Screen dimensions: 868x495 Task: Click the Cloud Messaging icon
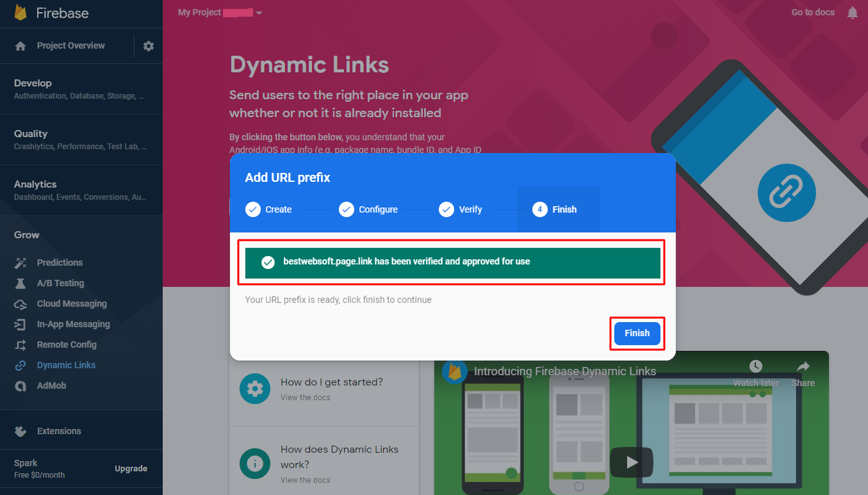20,304
